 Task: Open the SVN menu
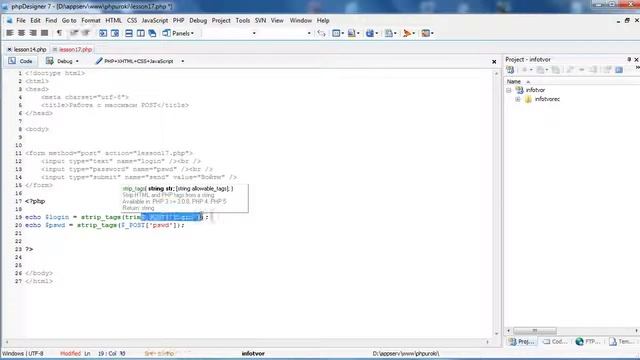click(260, 20)
